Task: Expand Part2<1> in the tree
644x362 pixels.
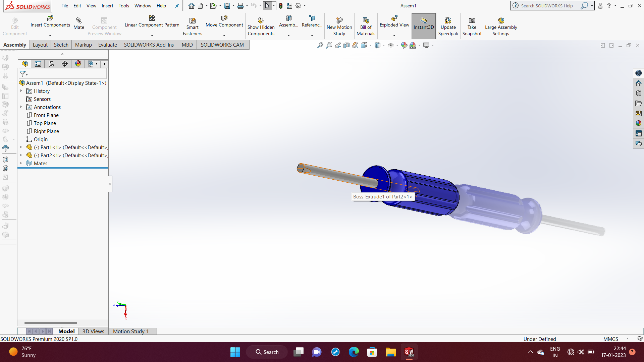Action: (x=21, y=155)
